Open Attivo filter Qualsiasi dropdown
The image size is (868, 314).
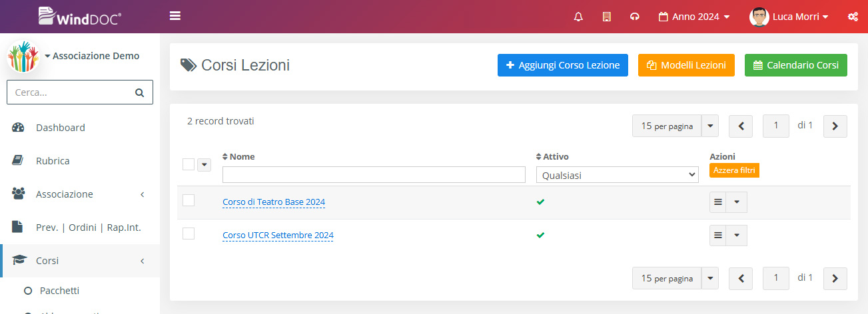(618, 175)
